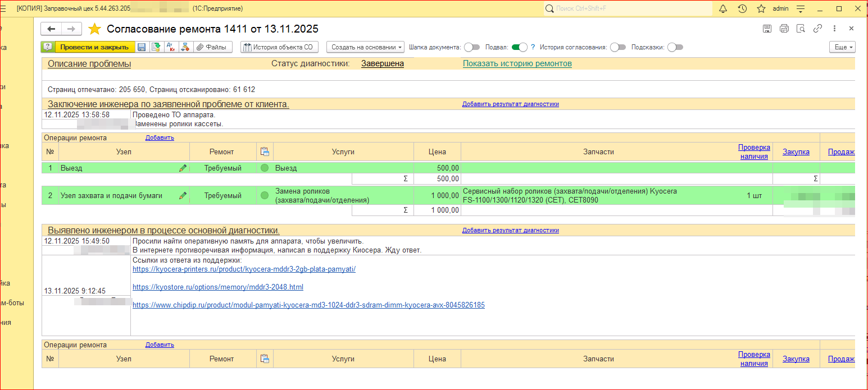The width and height of the screenshot is (868, 390).
Task: Open the chipdip.ru memory module link
Action: [x=308, y=305]
